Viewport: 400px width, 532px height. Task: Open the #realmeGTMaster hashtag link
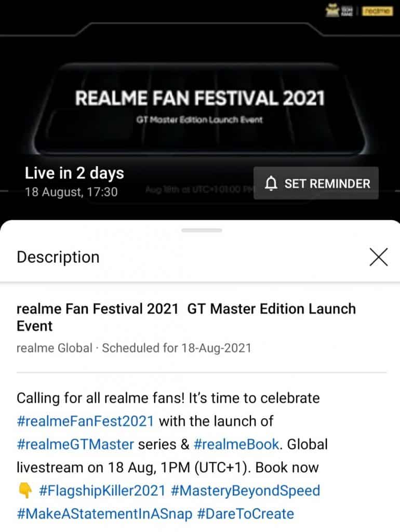point(75,444)
